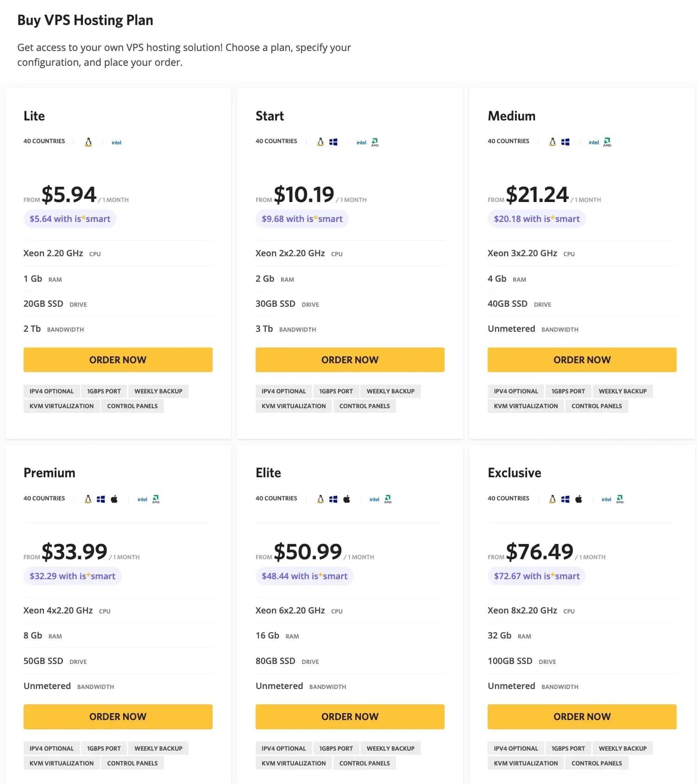Order the Start VPS plan
Screen dimensions: 697x784
350,360
